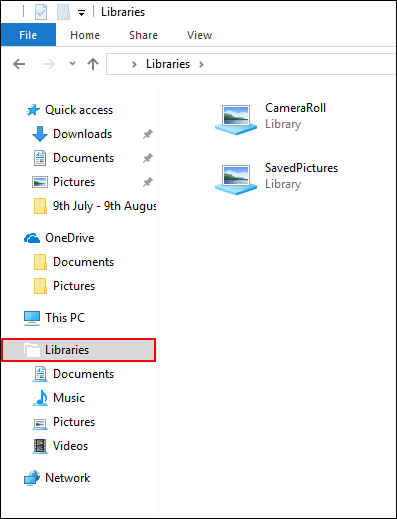Open Customize Quick Access Toolbar dropdown

pos(81,13)
